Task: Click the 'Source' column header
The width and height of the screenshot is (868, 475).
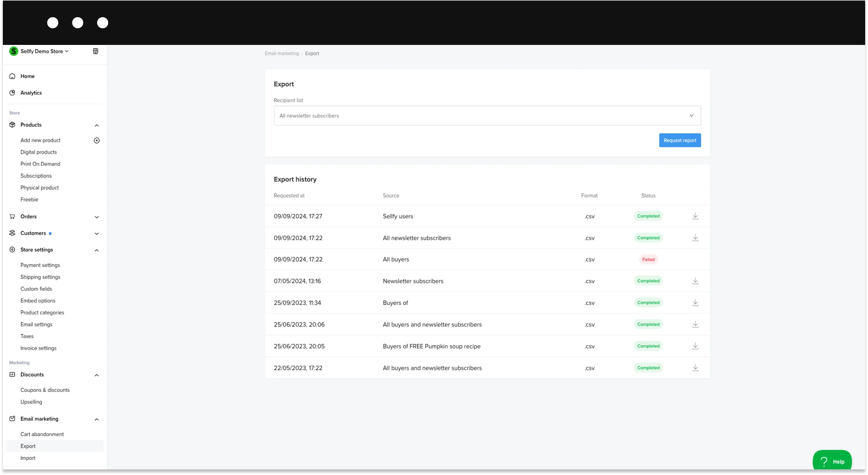Action: [x=391, y=196]
